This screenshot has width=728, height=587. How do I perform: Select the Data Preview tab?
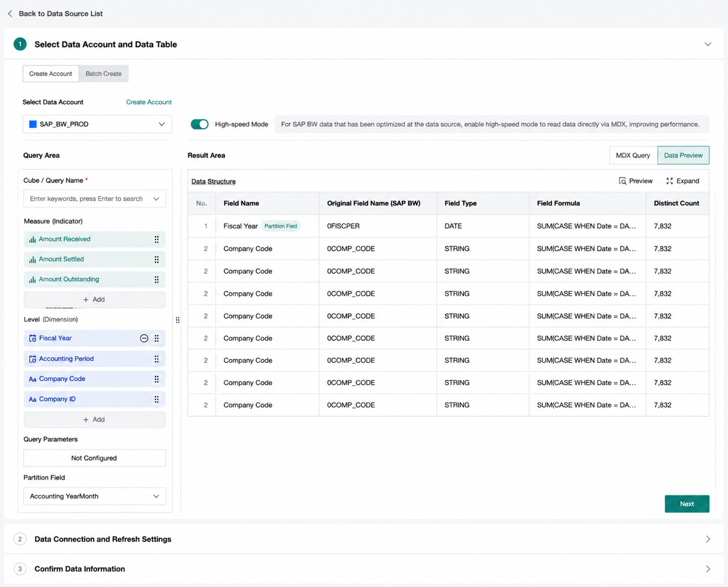(683, 155)
